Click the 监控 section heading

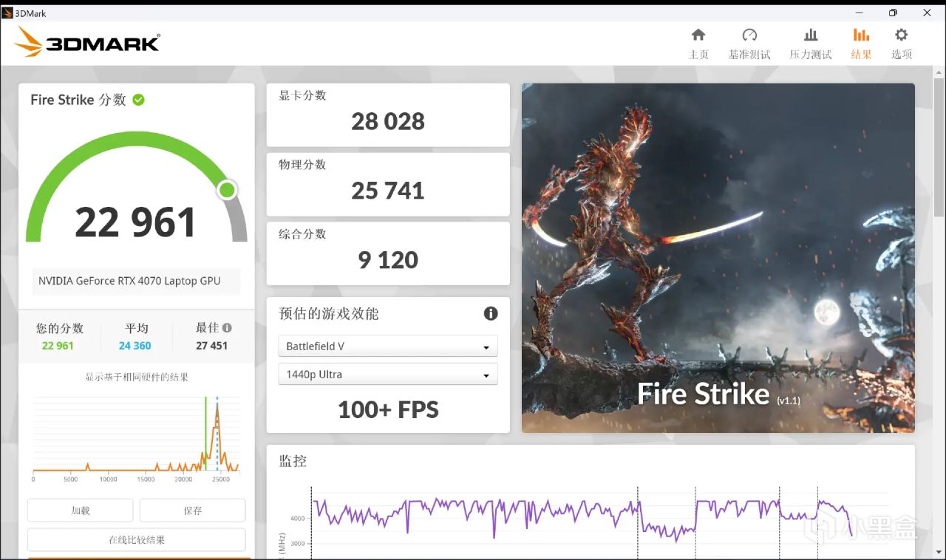[293, 461]
